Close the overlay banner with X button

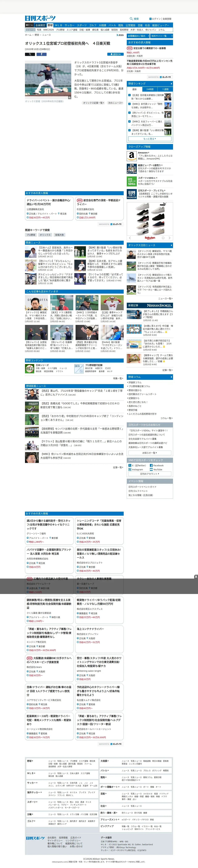pos(196,577)
